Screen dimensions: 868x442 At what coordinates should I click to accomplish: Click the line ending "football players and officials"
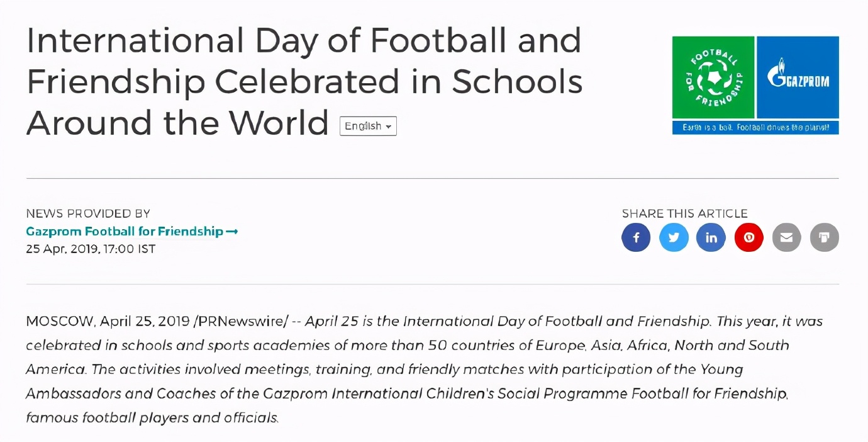point(152,417)
